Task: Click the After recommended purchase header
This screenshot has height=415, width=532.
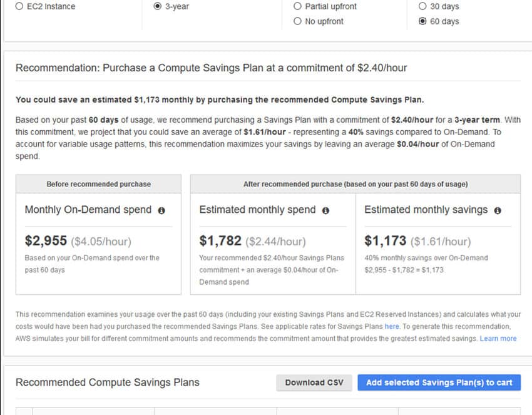Action: tap(356, 184)
